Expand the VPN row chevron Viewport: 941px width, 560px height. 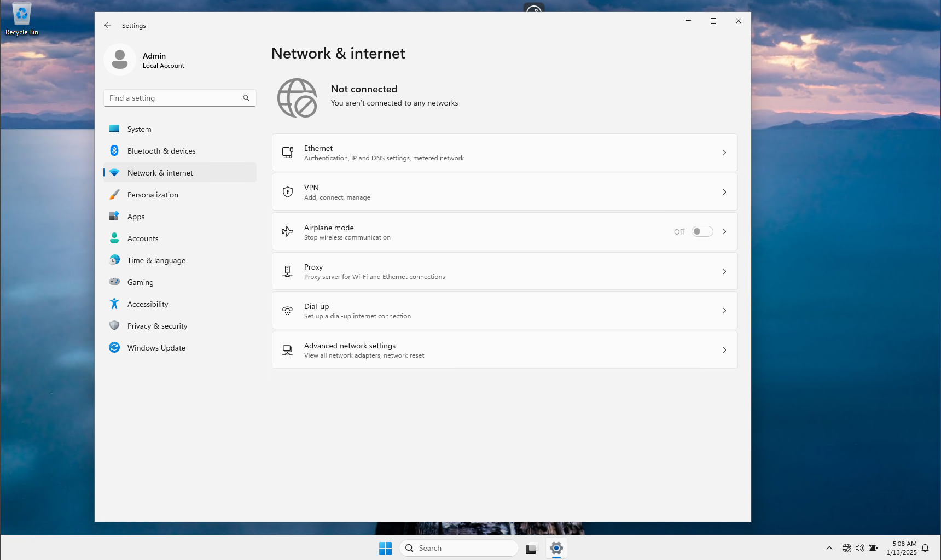[724, 192]
